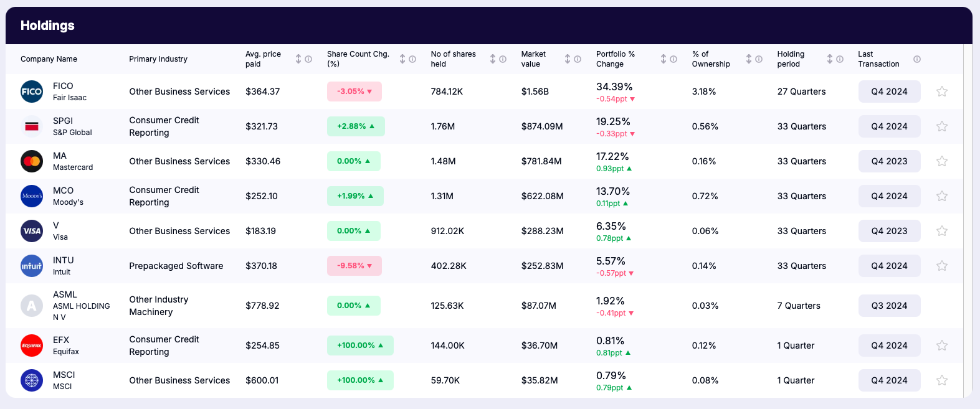Screen dimensions: 980x409
Task: Star the Mastercard holding as favorite
Action: pos(942,161)
